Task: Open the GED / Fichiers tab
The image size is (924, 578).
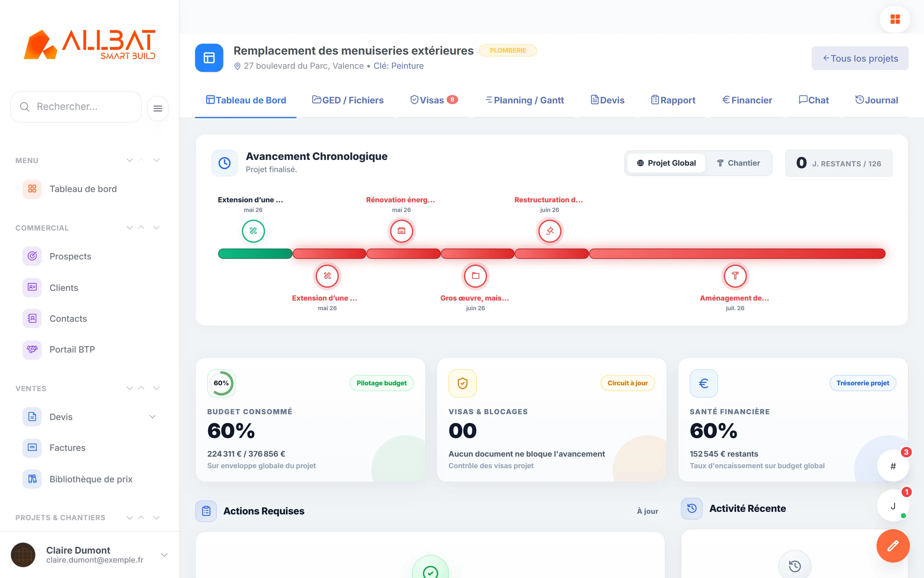Action: pos(347,100)
